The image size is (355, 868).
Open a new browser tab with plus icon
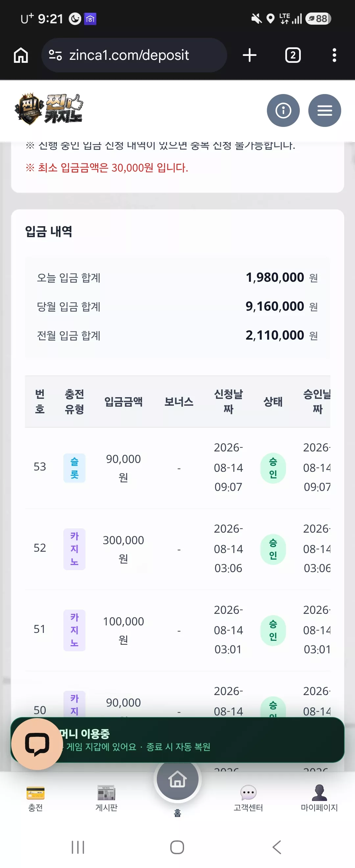(x=249, y=55)
